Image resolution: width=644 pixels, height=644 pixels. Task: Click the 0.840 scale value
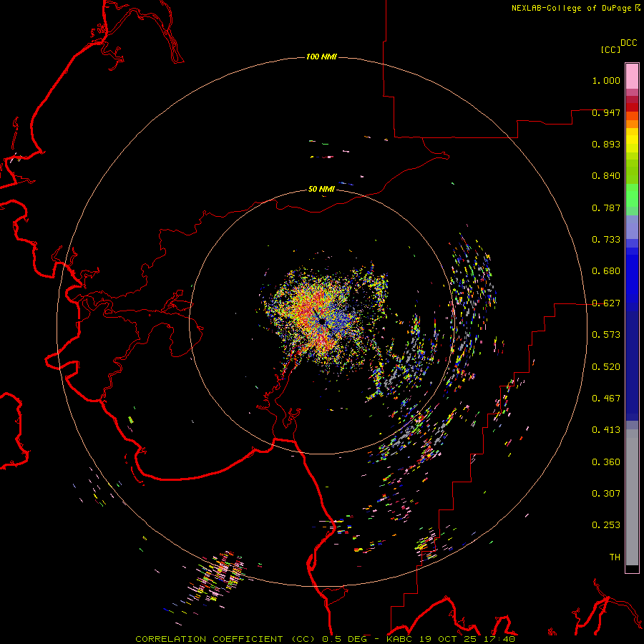[606, 176]
